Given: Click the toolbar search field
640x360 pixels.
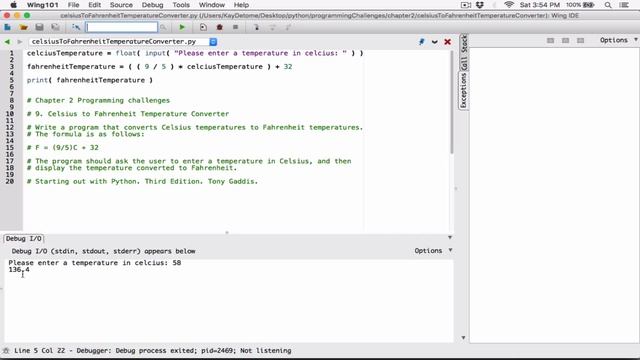Looking at the screenshot, I should pos(122,27).
